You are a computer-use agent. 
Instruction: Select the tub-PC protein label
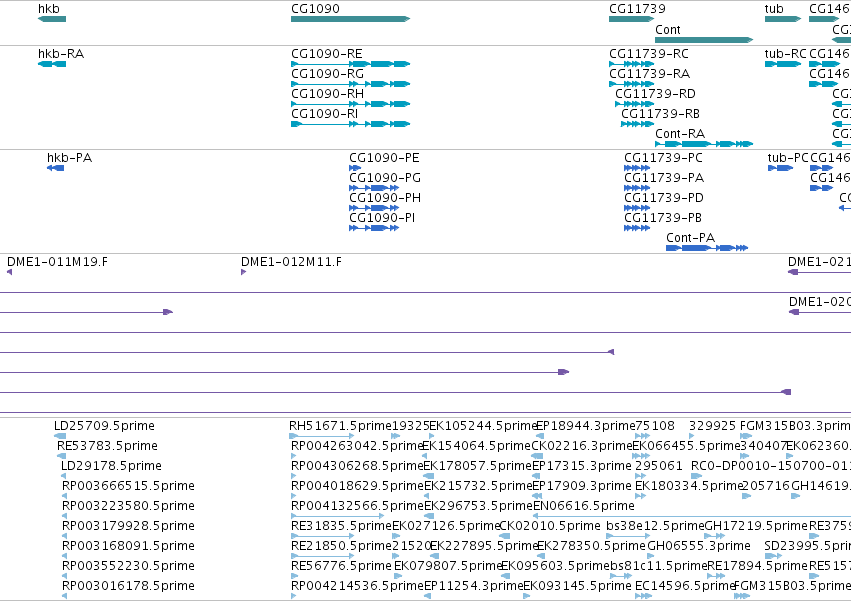click(788, 158)
